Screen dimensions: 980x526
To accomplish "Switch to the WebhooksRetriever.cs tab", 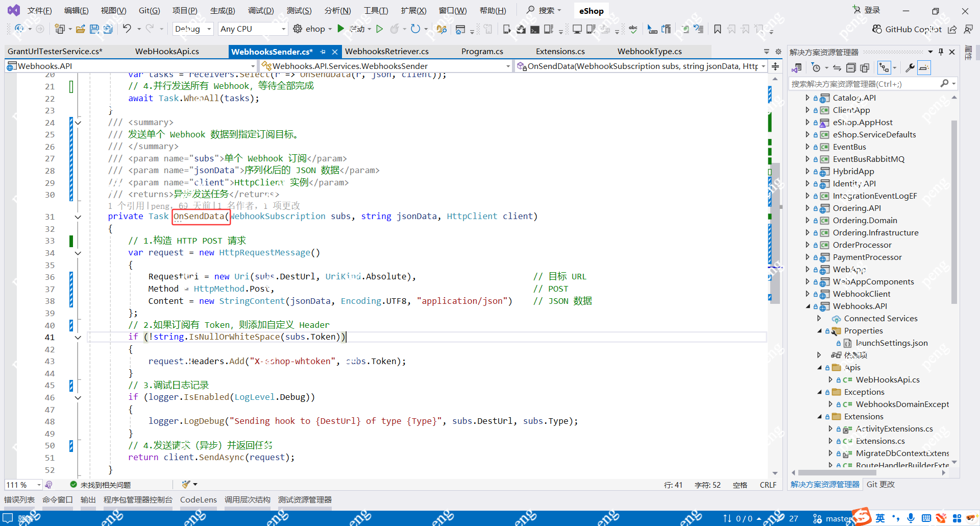I will click(386, 52).
